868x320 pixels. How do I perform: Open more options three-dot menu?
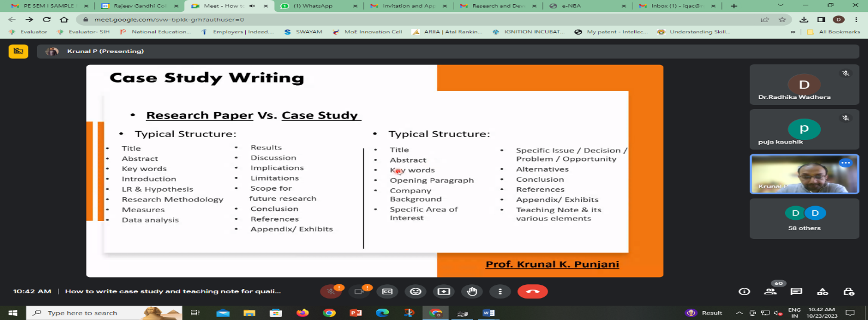[500, 291]
